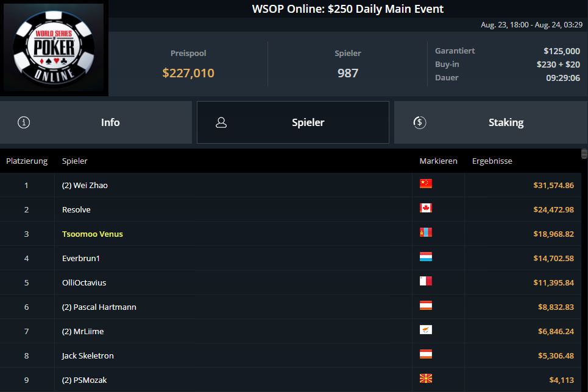This screenshot has height=392, width=588.
Task: Click the WSOP Online poker chip logo
Action: tap(54, 49)
